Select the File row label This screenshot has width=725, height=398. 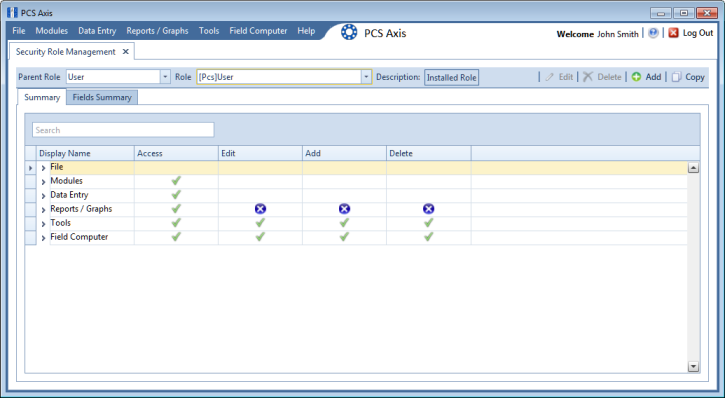click(x=57, y=167)
